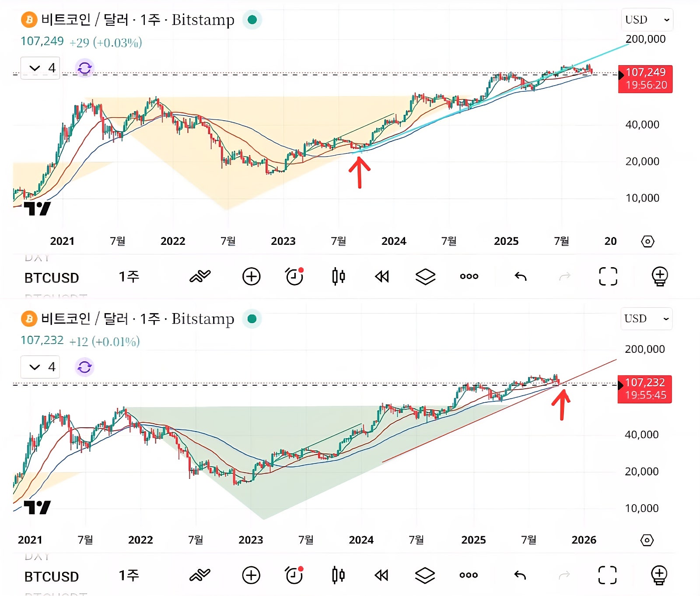
Task: Click the green market status dot on the bottom chart
Action: coord(252,319)
